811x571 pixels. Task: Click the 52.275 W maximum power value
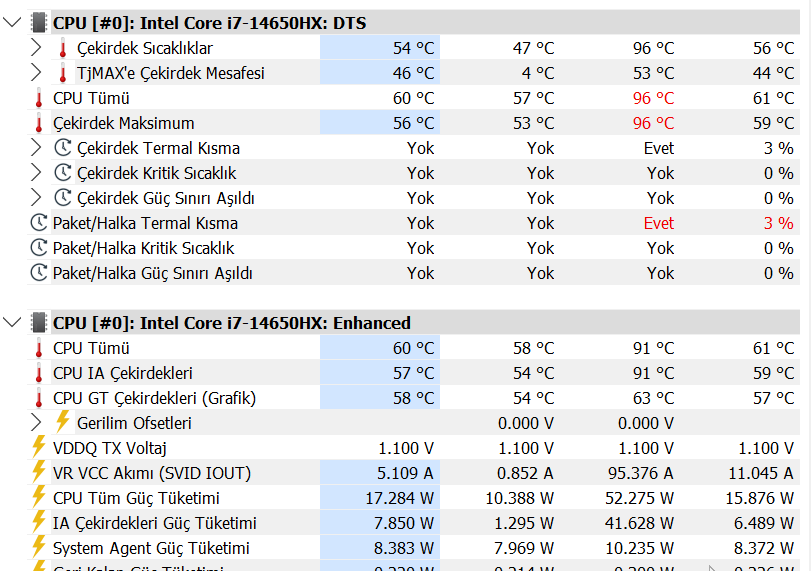click(639, 498)
